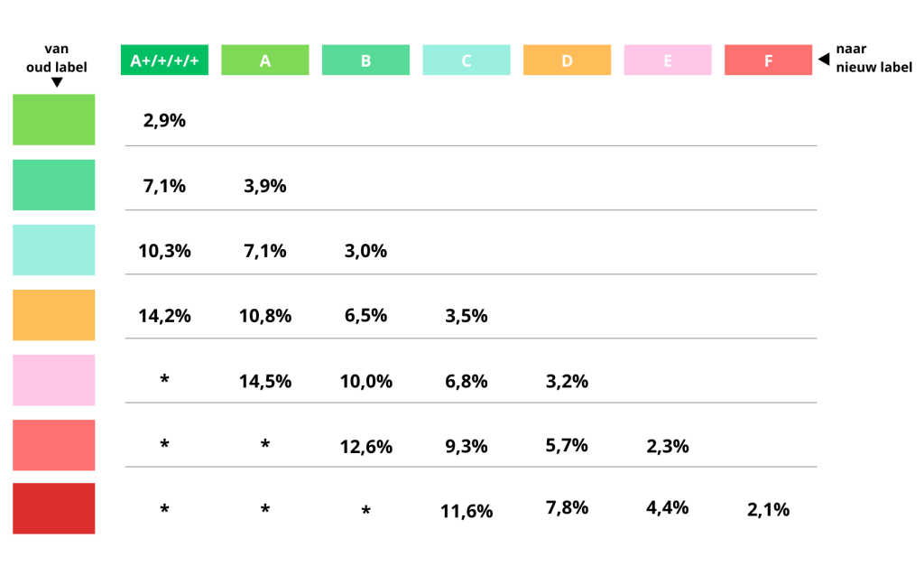Click the bright green old label swatch

pos(54,119)
